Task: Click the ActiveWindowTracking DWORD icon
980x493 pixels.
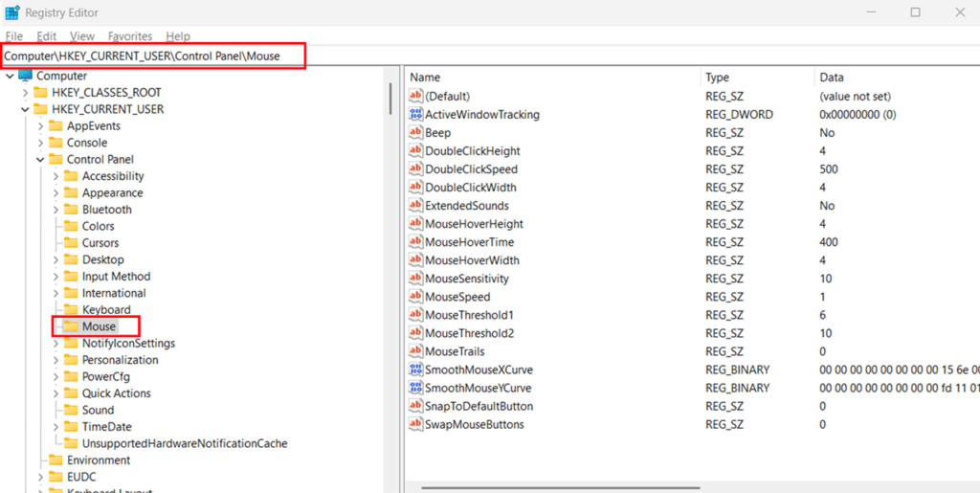Action: pyautogui.click(x=415, y=114)
